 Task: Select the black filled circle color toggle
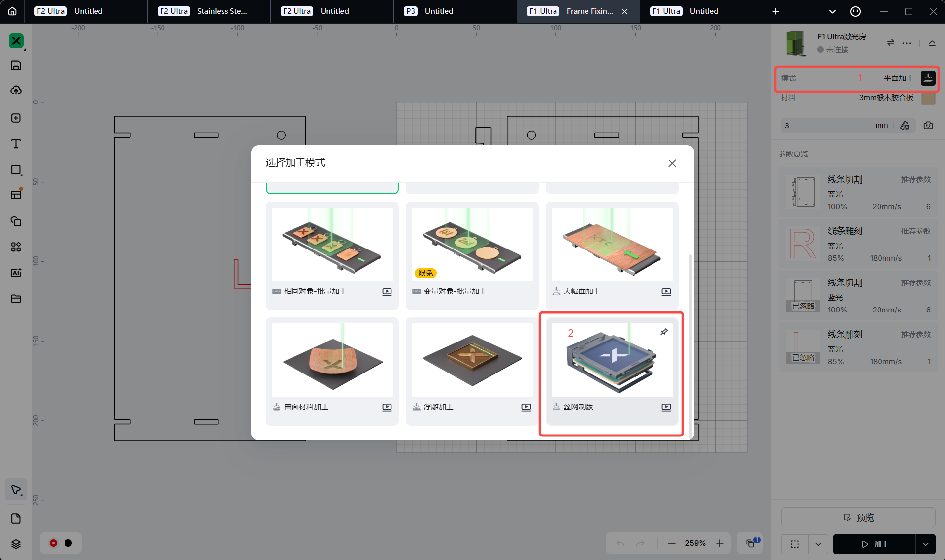click(68, 543)
